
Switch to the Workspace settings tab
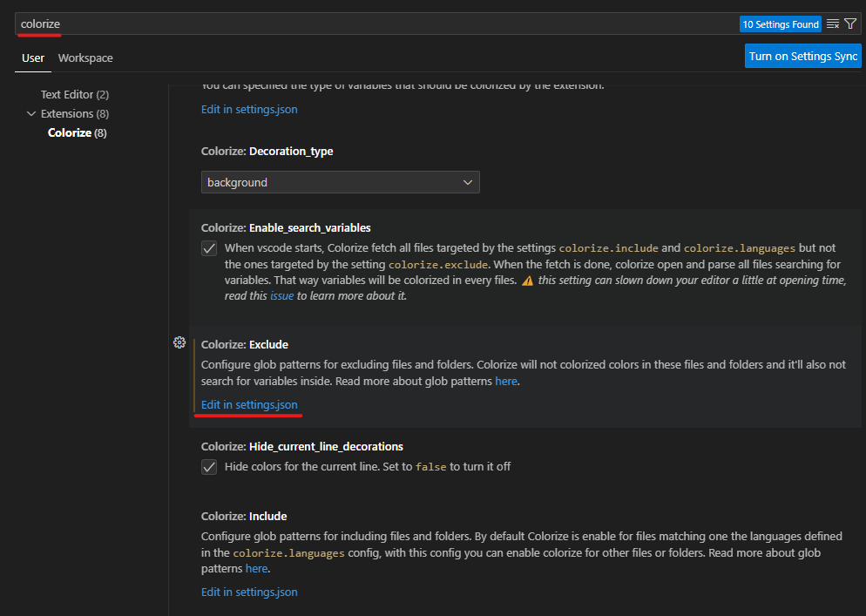85,58
